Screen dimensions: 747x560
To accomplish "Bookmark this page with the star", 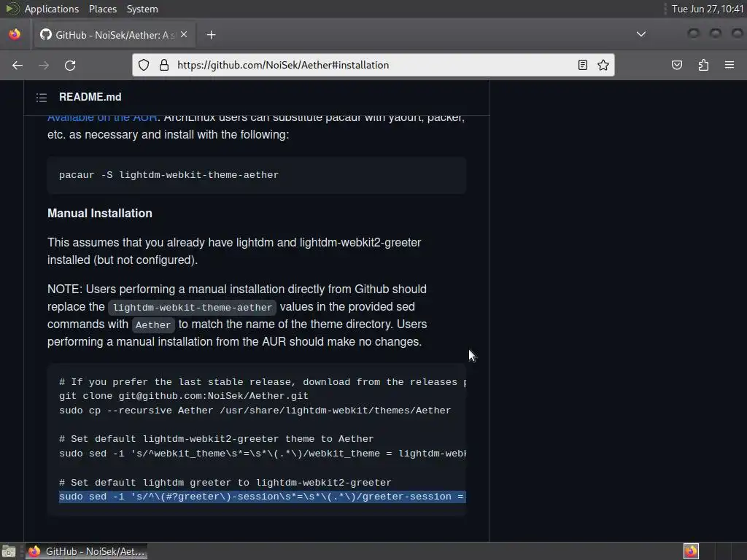I will point(603,65).
